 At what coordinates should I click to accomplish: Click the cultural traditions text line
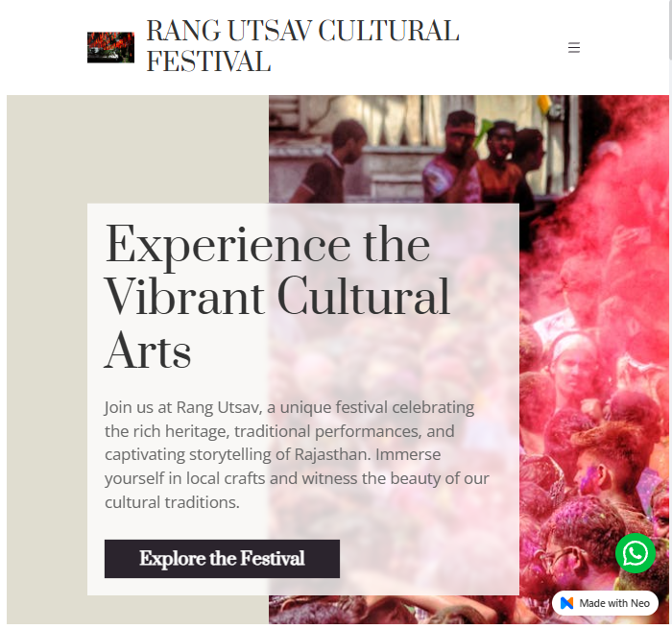click(x=172, y=502)
